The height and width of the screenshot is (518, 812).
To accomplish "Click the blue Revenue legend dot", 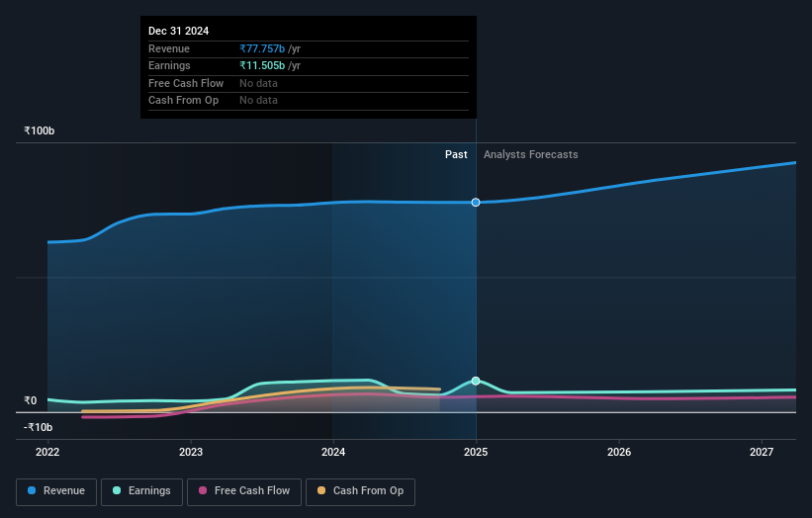I will pyautogui.click(x=32, y=490).
